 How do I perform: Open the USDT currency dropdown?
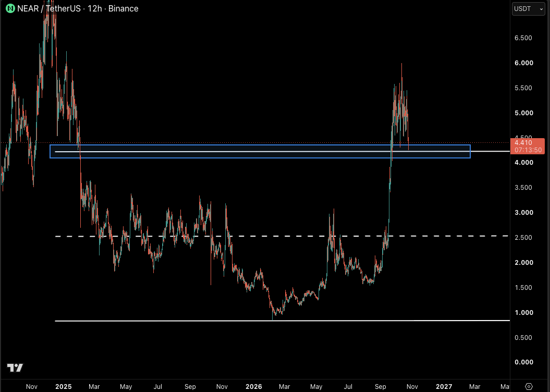[528, 9]
